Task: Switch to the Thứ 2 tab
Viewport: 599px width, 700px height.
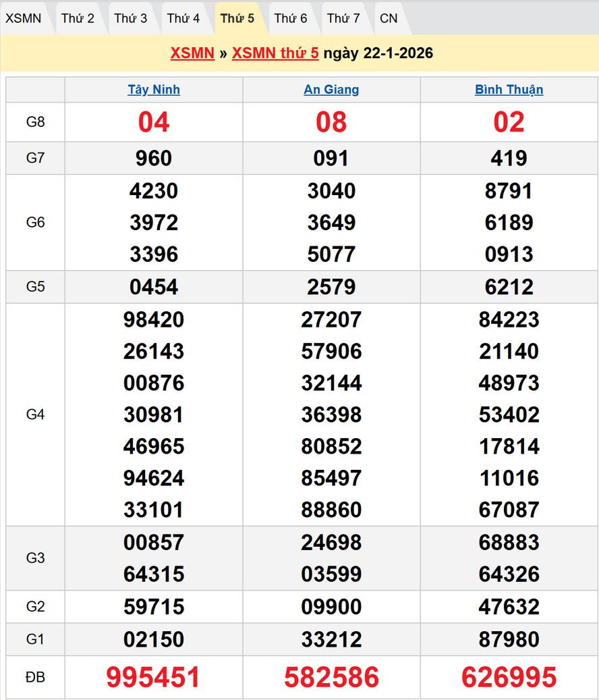Action: click(x=78, y=18)
